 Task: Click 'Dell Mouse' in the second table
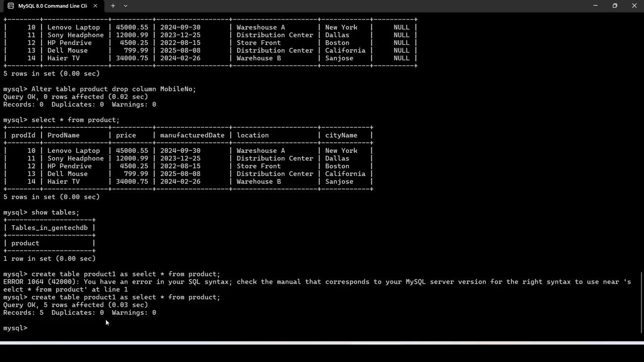67,174
